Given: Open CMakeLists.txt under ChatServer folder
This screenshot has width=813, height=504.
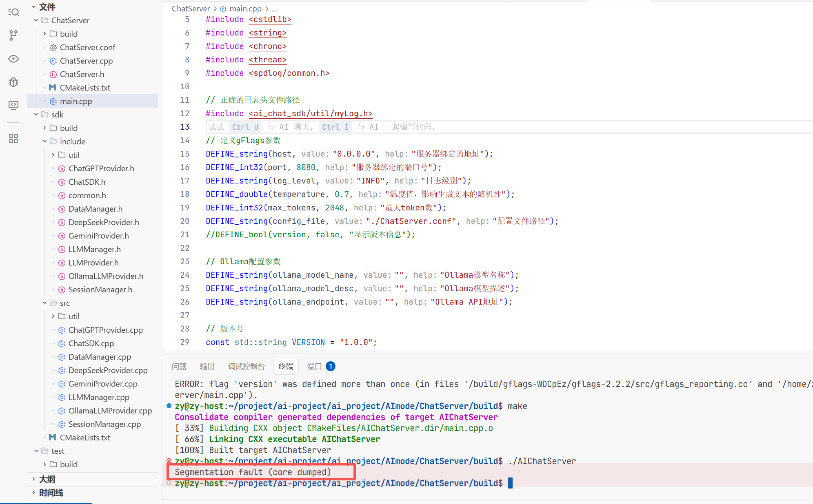Looking at the screenshot, I should coord(85,88).
